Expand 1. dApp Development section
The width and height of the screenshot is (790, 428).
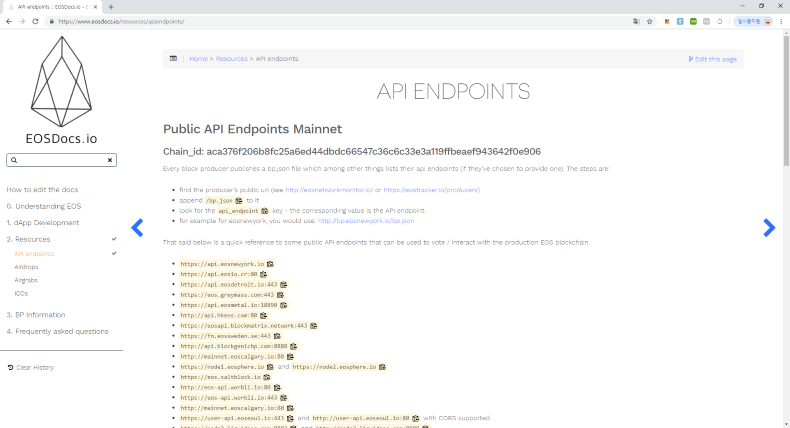(x=43, y=222)
